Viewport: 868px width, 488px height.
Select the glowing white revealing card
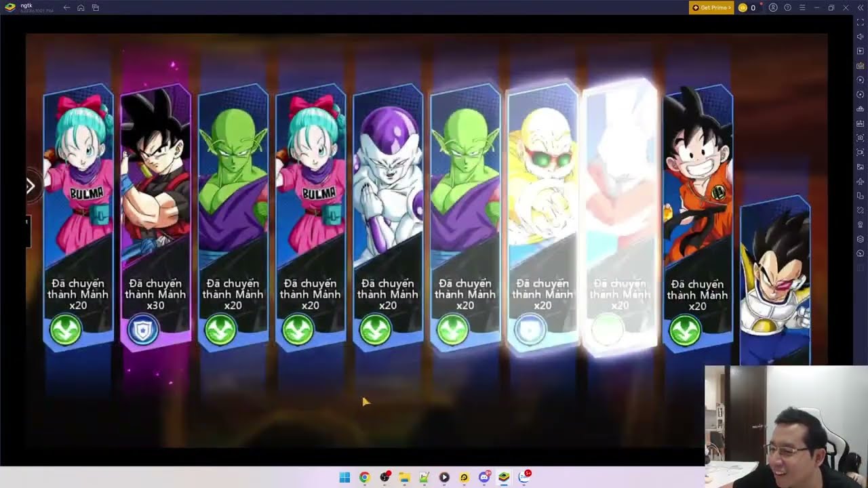coord(620,217)
